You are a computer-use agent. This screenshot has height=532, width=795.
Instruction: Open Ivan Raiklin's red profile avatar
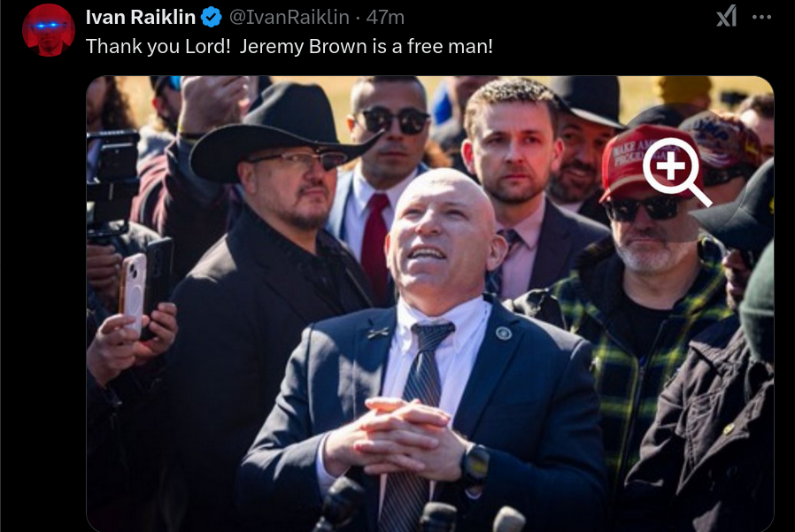(x=49, y=30)
